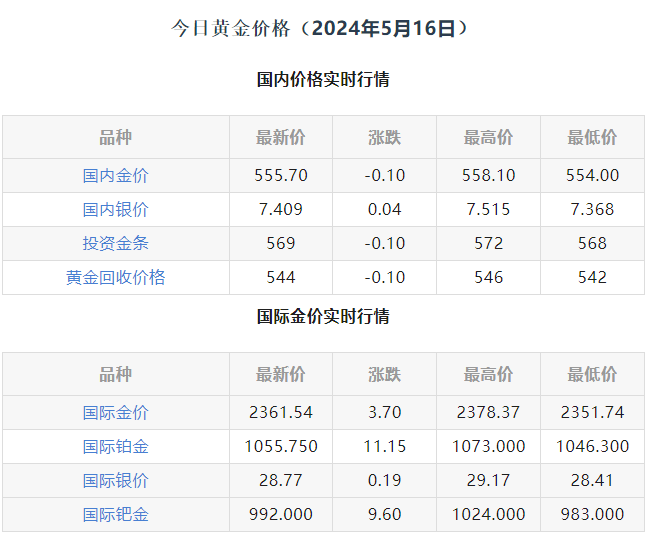Click the 国际铂金 link
The height and width of the screenshot is (542, 659).
[115, 446]
